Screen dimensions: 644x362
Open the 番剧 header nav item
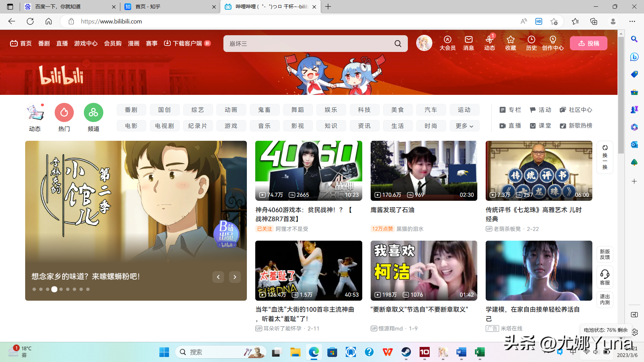point(44,43)
